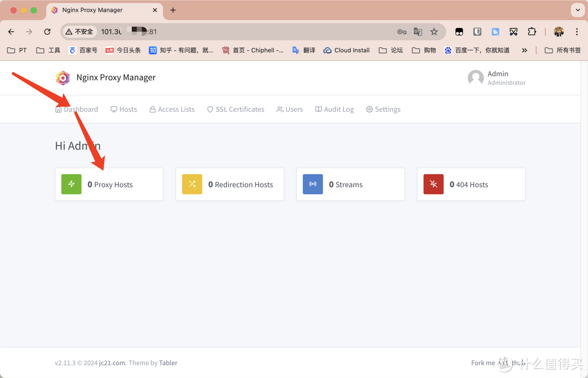Open the 不安全 site security dropdown
This screenshot has width=588, height=378.
coord(79,32)
